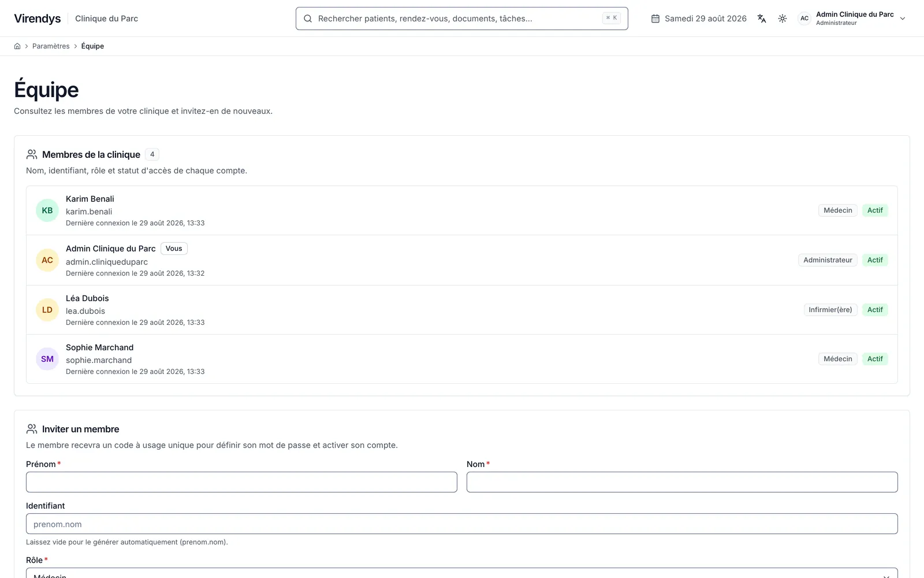
Task: Click the member count badge 4
Action: click(152, 154)
